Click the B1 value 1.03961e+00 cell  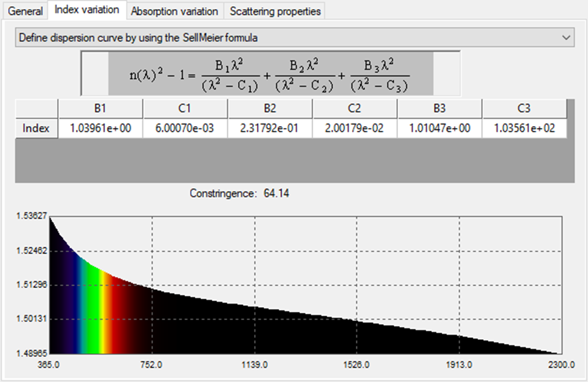tap(101, 129)
